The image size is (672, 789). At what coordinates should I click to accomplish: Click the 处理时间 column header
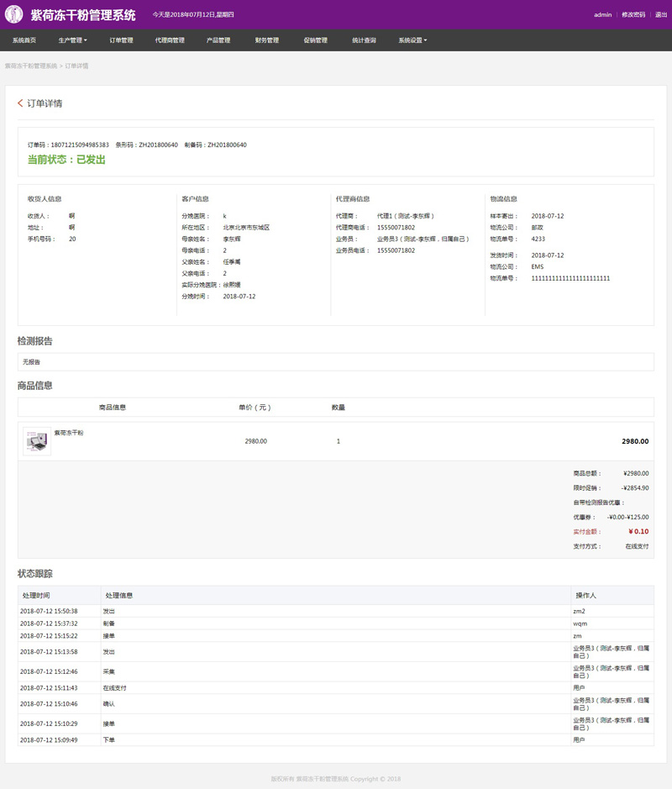click(x=36, y=595)
